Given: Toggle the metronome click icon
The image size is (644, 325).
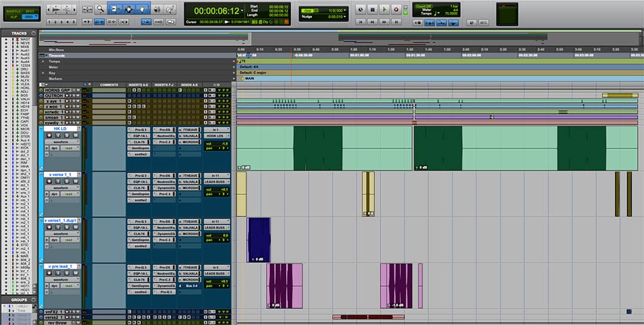Looking at the screenshot, I should point(430,23).
